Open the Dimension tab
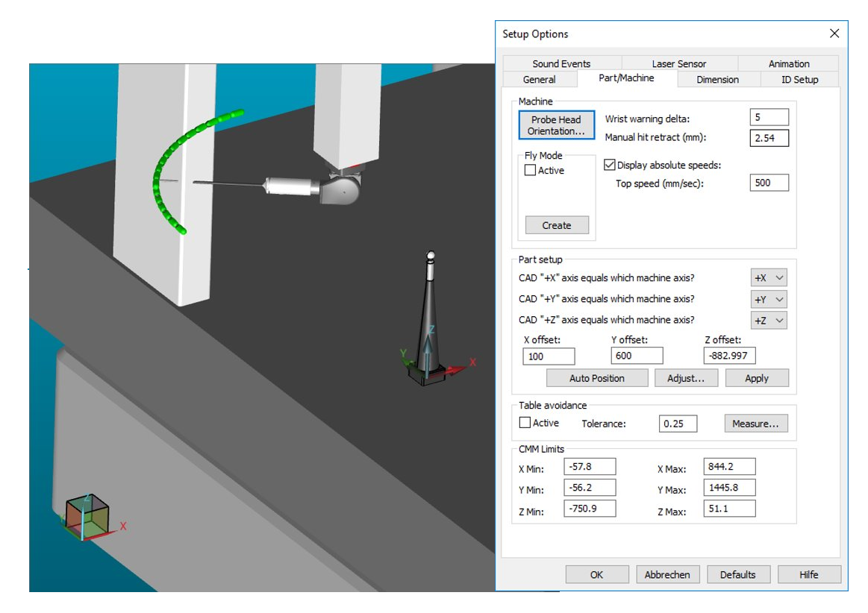868x613 pixels. tap(717, 79)
